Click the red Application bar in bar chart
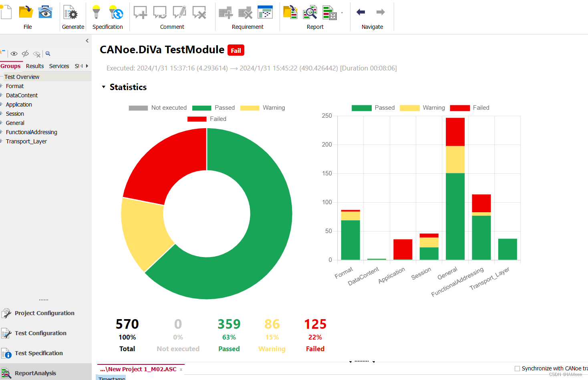This screenshot has width=588, height=380. pos(403,249)
